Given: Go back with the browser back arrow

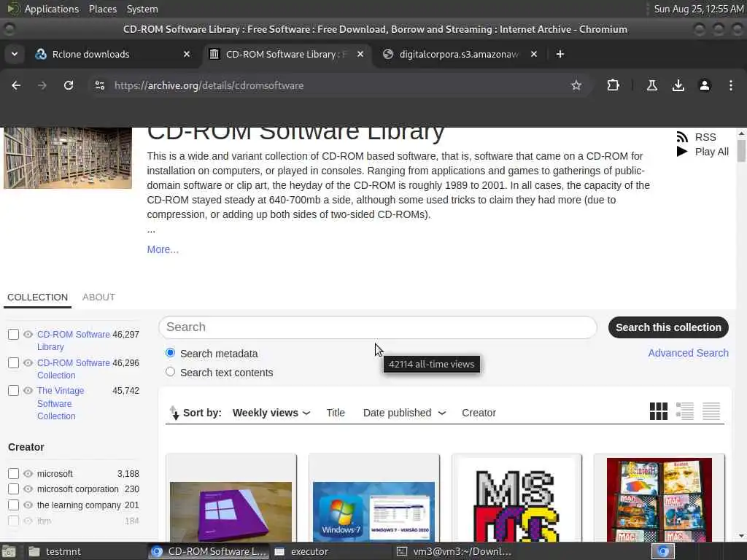Looking at the screenshot, I should coord(16,85).
